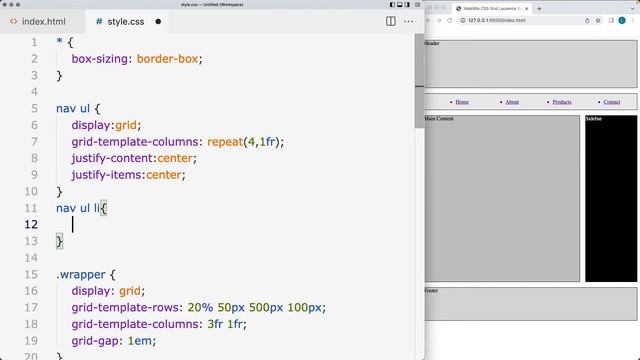
Task: Click the "3fr 1fr" value on line 18
Action: click(225, 324)
